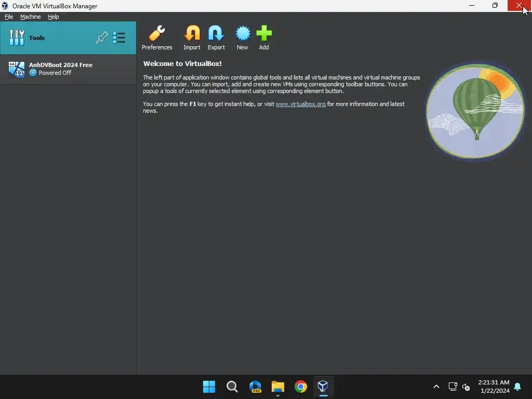Open the Help menu
Image resolution: width=532 pixels, height=399 pixels.
click(x=54, y=17)
